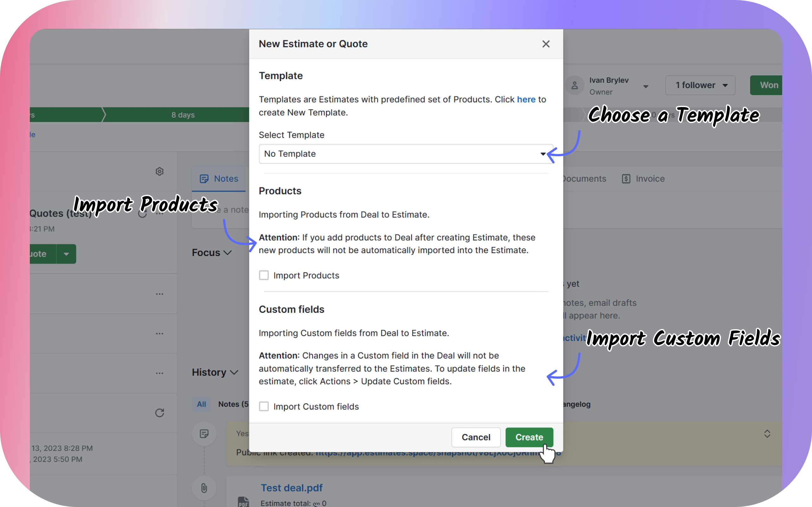The image size is (812, 507).
Task: Close the New Estimate or Quote dialog
Action: [546, 44]
